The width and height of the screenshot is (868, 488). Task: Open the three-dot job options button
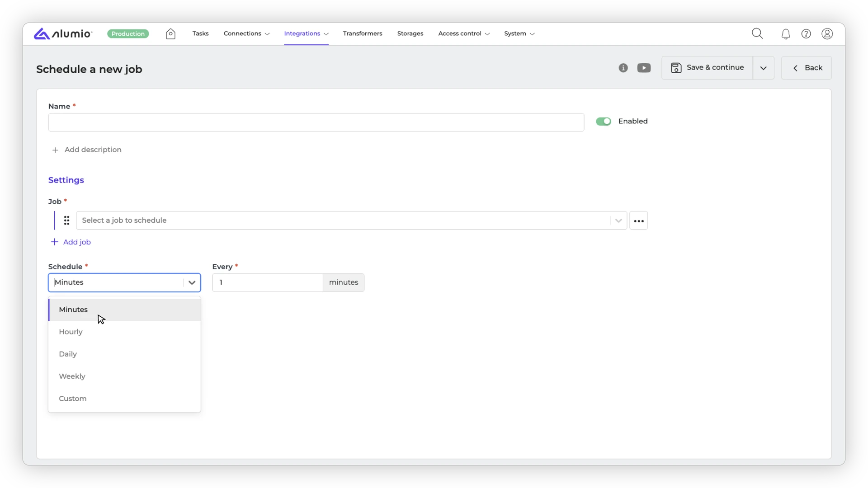click(638, 221)
